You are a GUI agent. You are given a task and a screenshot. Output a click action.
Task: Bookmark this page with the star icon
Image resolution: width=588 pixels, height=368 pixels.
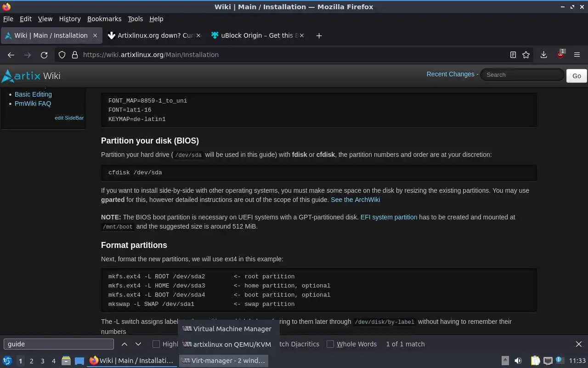(526, 55)
